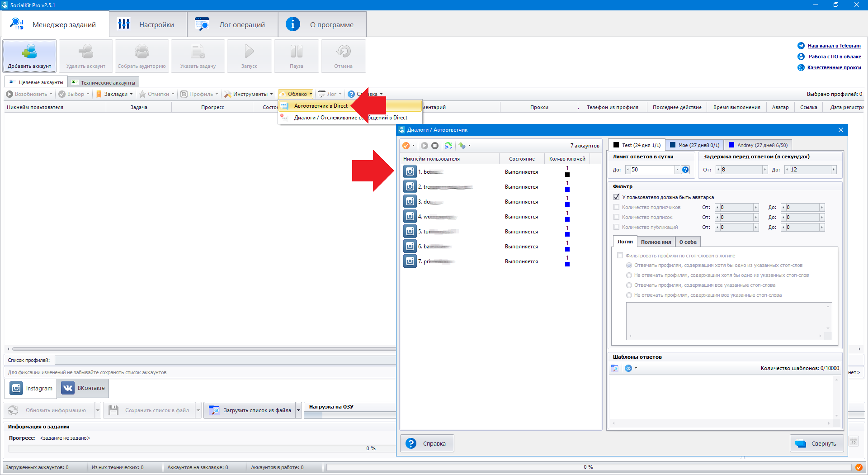This screenshot has width=868, height=475.
Task: Click Указать задачу toolbar button
Action: click(x=198, y=56)
